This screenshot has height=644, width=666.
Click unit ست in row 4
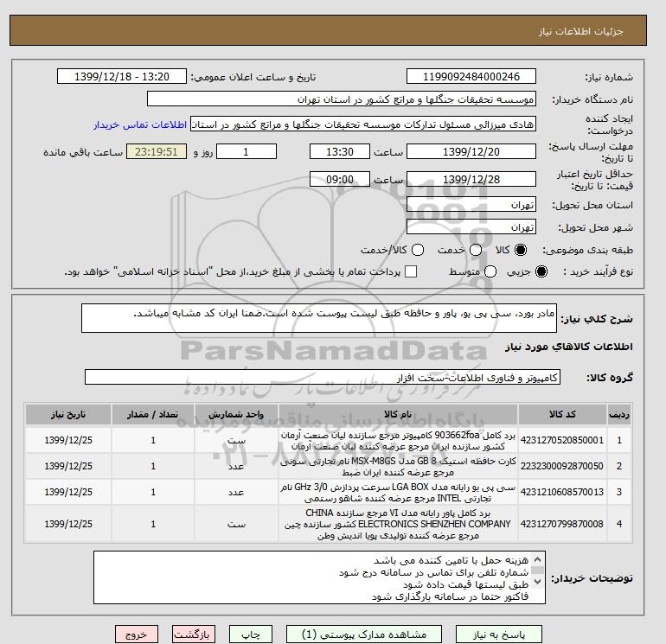pyautogui.click(x=236, y=525)
